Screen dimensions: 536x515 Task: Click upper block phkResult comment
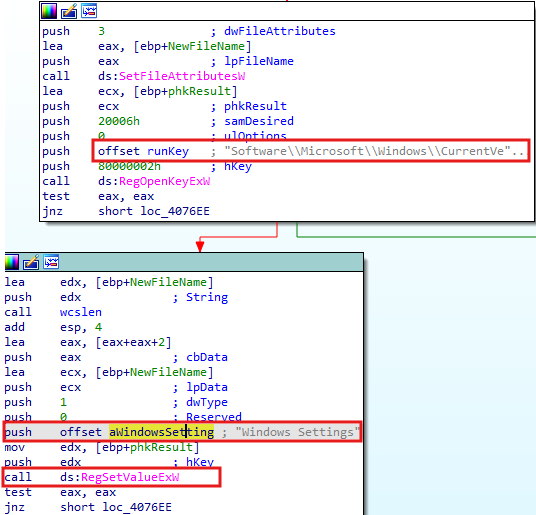(x=255, y=106)
